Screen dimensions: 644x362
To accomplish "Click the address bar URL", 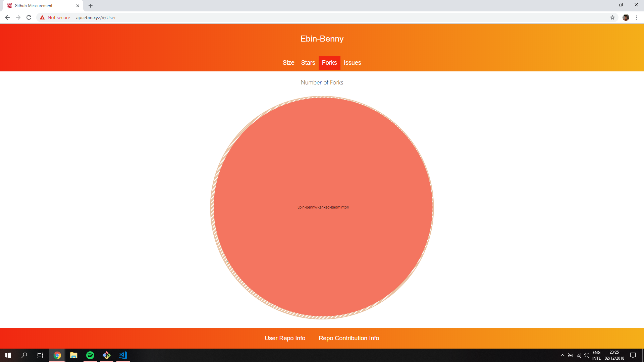I will (96, 17).
